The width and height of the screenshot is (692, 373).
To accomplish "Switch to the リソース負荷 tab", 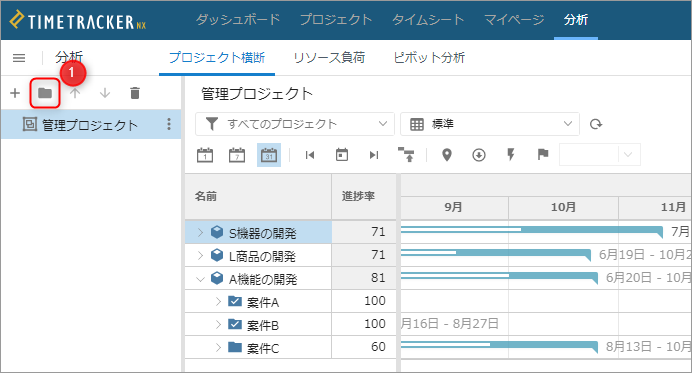I will 329,57.
